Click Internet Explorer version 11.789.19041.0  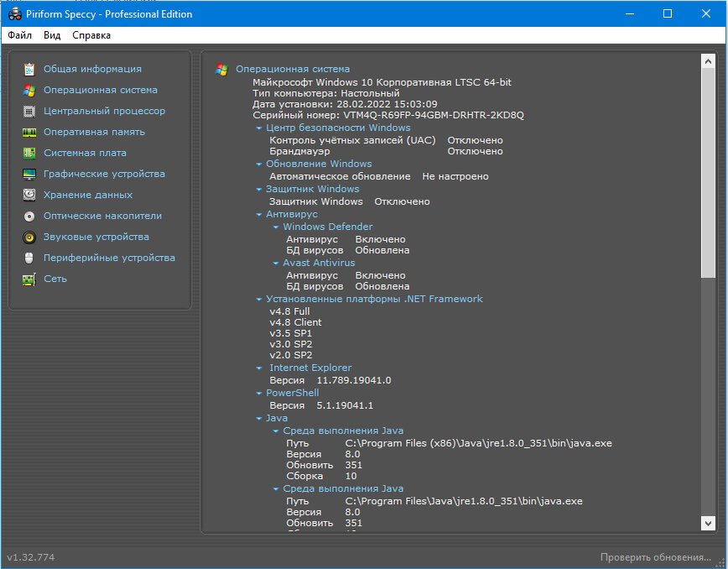pos(354,380)
